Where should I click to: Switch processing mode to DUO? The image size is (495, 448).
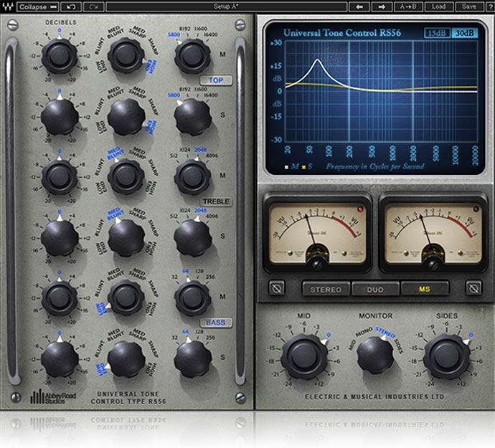click(374, 289)
